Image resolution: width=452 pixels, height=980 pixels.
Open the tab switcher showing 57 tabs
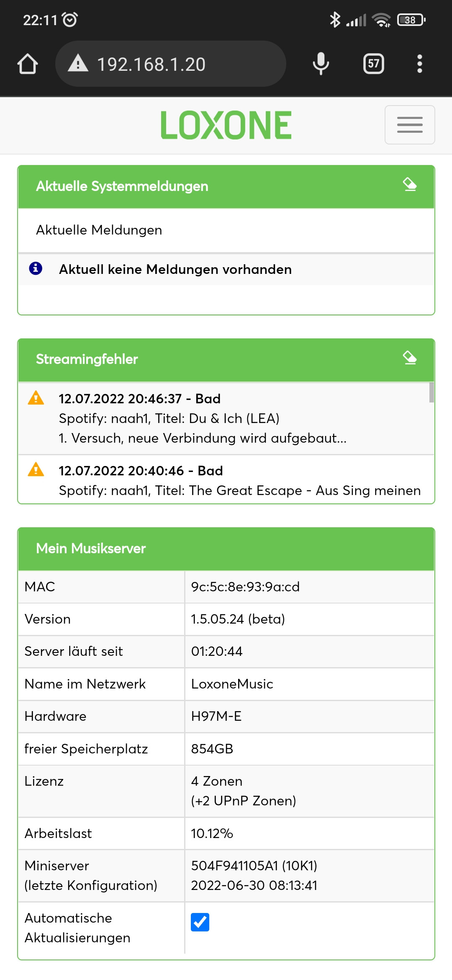coord(373,64)
